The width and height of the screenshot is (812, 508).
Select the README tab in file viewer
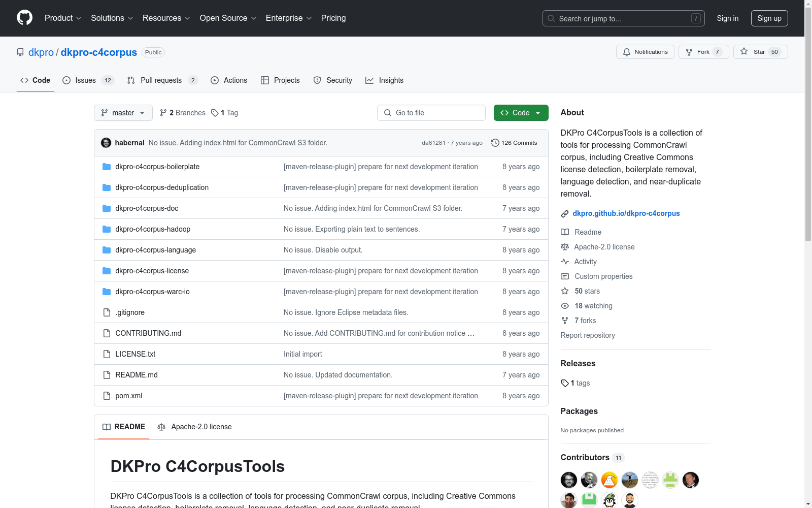click(x=124, y=427)
